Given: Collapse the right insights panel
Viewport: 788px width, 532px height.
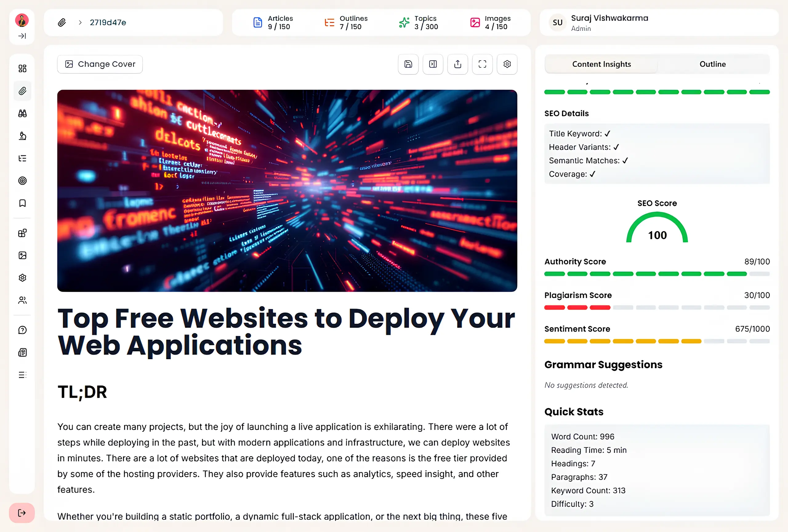Looking at the screenshot, I should coord(433,64).
